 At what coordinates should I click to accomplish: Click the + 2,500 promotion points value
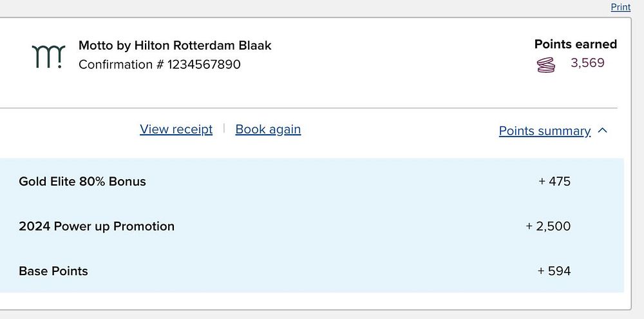(x=548, y=226)
